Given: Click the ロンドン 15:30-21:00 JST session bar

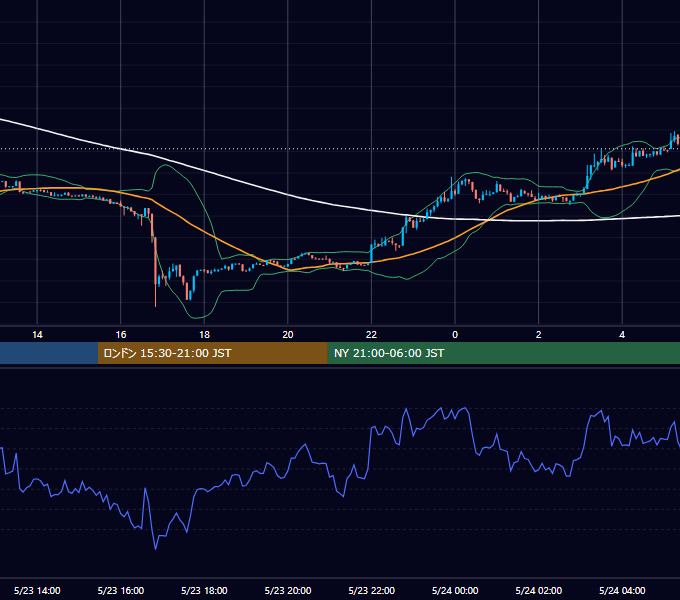Looking at the screenshot, I should point(212,353).
